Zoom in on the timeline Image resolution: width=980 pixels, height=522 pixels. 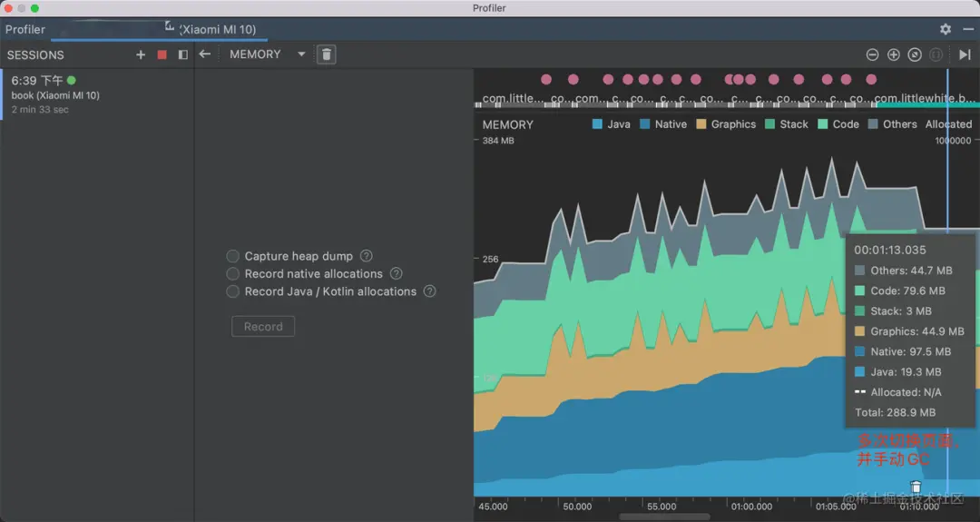(x=893, y=54)
